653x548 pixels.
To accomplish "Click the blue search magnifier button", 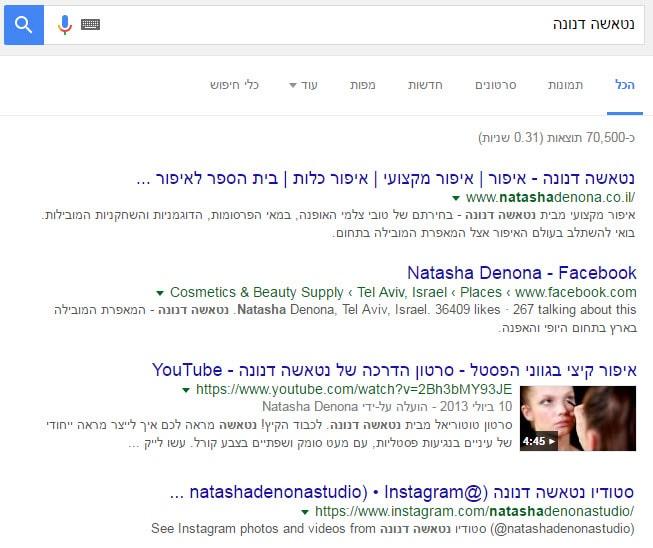I will [x=24, y=25].
